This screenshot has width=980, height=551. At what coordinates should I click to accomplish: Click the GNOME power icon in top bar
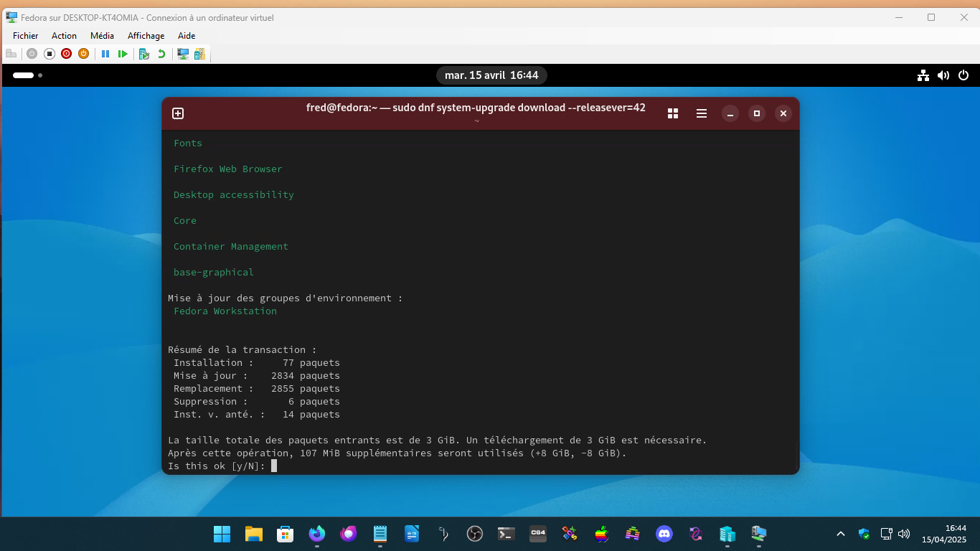pos(963,75)
